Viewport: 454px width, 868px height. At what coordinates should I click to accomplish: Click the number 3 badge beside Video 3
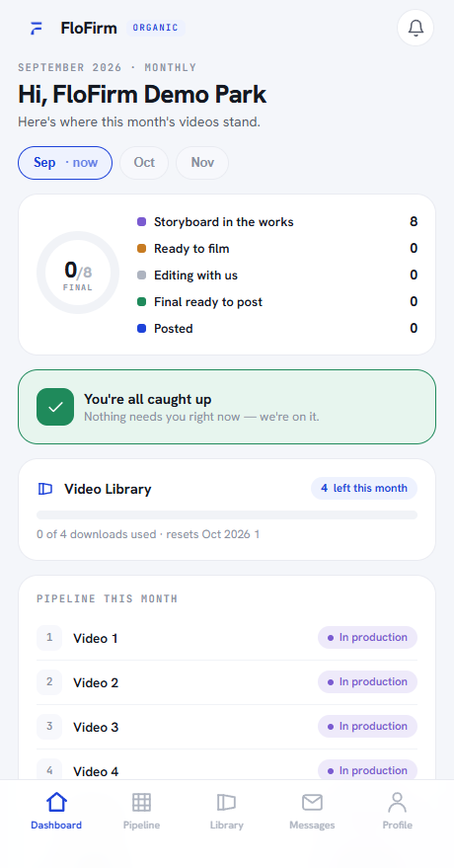(x=49, y=726)
